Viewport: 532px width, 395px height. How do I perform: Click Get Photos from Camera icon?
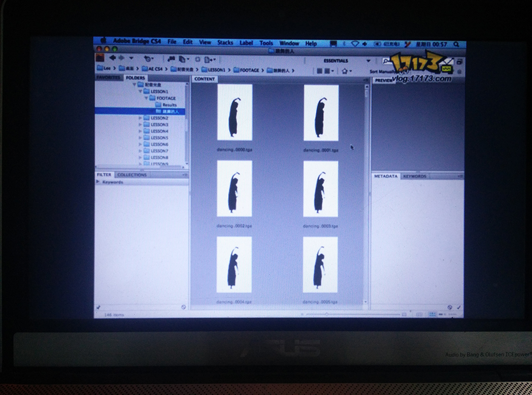[x=171, y=59]
